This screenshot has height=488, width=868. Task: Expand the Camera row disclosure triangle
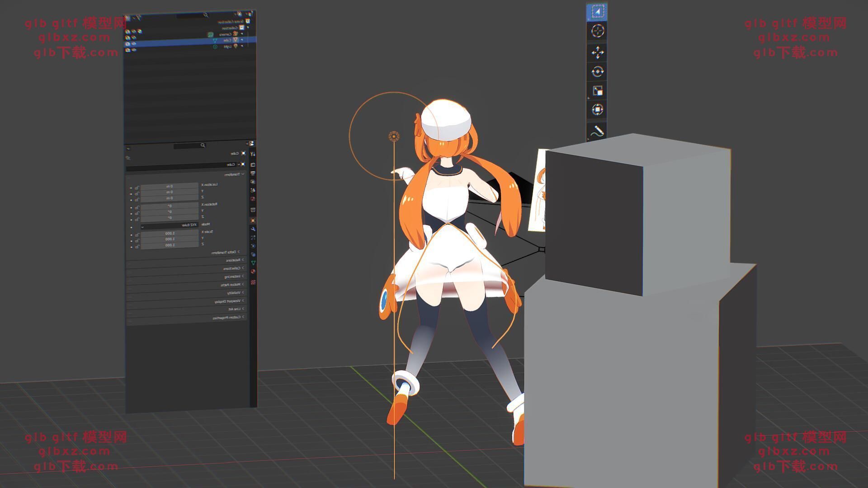242,33
